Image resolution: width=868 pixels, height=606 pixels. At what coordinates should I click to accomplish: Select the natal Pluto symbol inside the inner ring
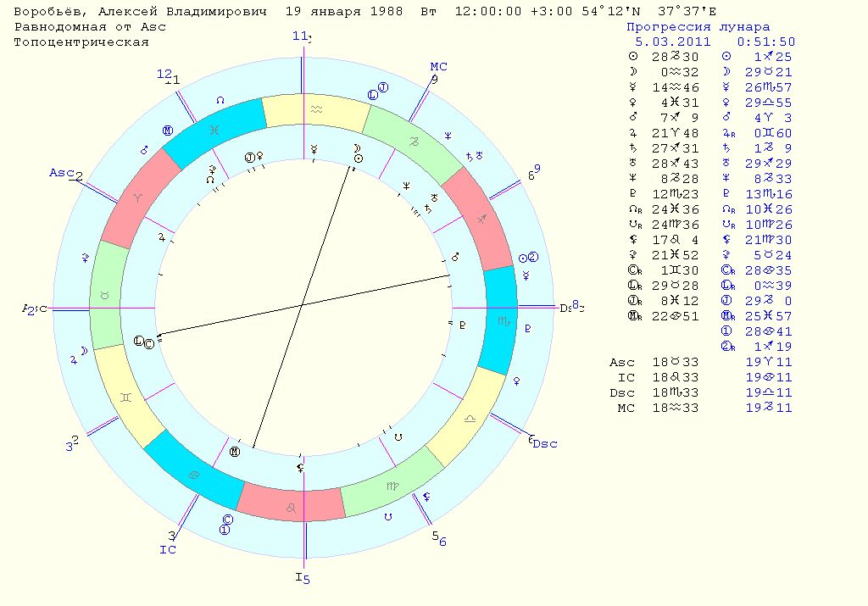(463, 325)
